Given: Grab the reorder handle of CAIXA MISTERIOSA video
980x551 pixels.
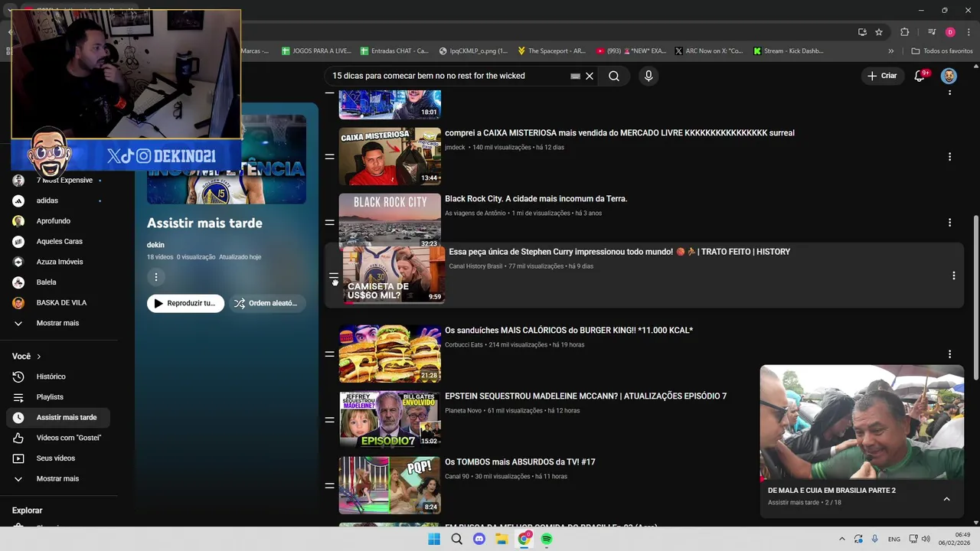Looking at the screenshot, I should [x=329, y=157].
